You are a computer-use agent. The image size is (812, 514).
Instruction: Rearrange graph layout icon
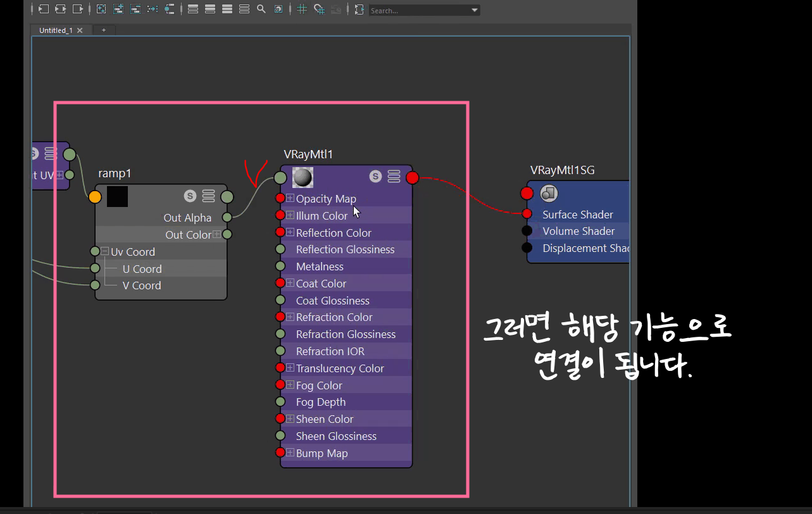pos(153,9)
